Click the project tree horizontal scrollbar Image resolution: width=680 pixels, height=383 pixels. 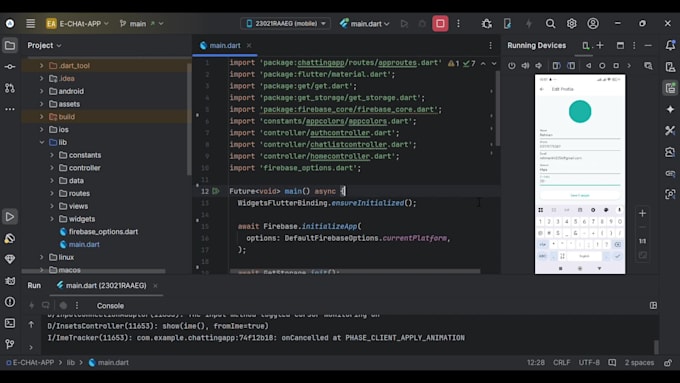[93, 271]
